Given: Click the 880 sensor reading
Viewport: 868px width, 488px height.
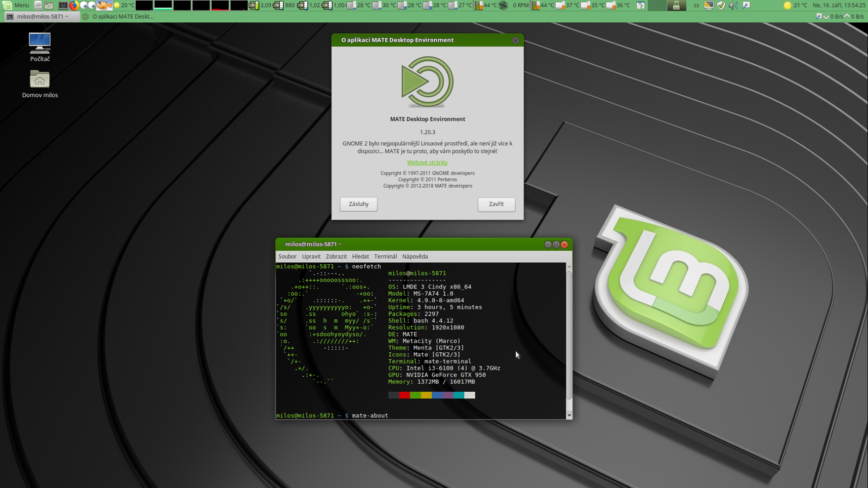Looking at the screenshot, I should tap(284, 5).
